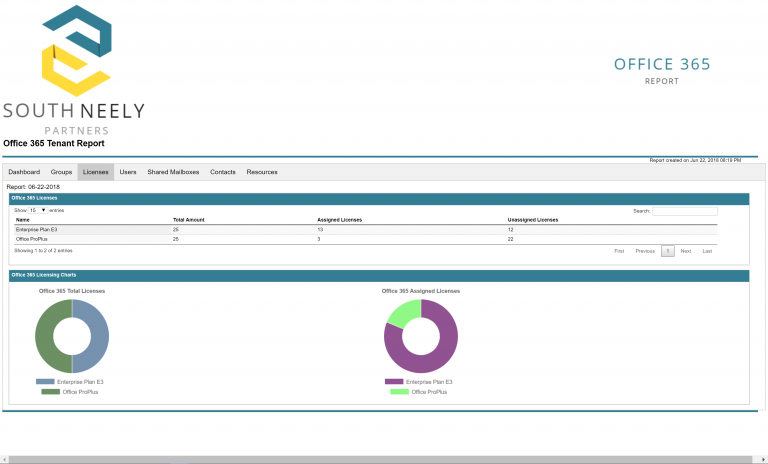This screenshot has width=768, height=464.
Task: Click the Previous pagination link
Action: click(645, 251)
